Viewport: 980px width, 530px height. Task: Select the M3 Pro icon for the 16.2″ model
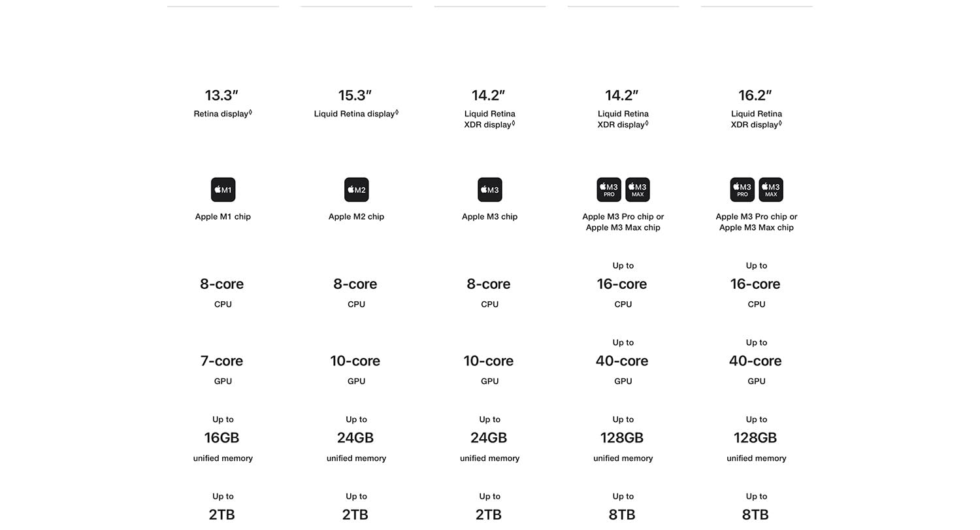[x=742, y=190]
